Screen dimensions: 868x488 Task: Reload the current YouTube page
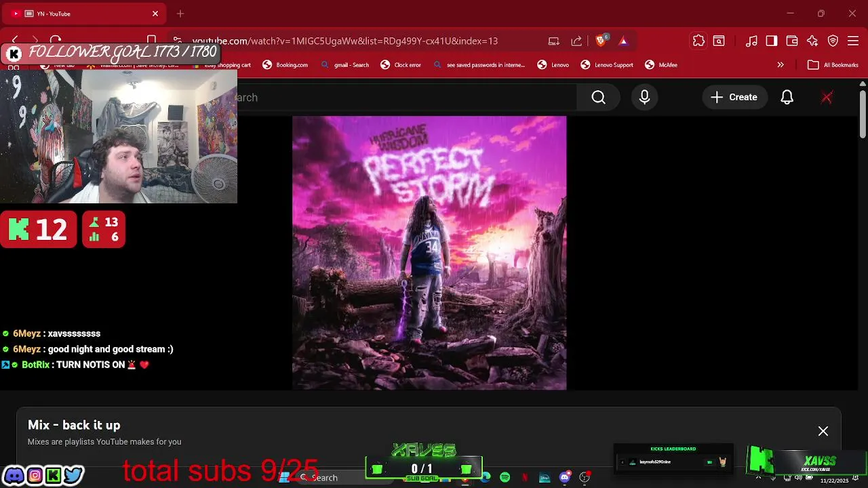pos(56,41)
